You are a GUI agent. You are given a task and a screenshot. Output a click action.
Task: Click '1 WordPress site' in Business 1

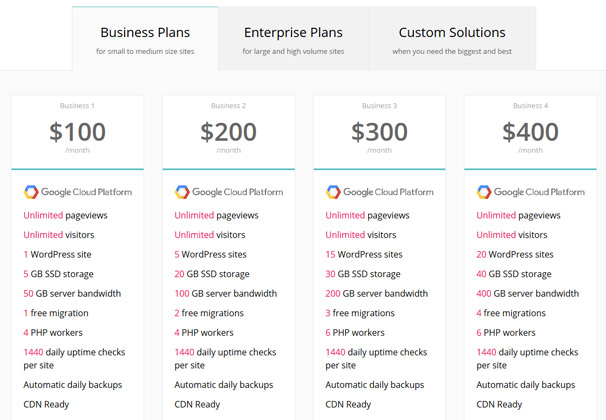point(58,255)
